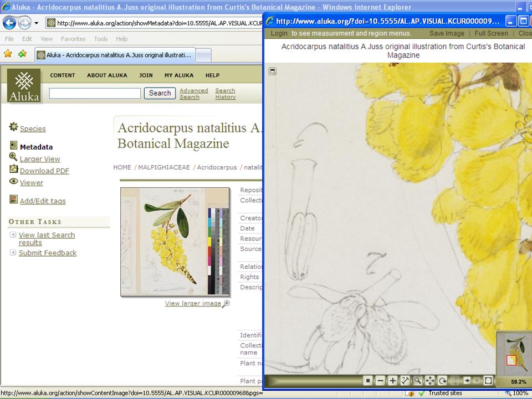Click the Viewer eye icon
This screenshot has width=532, height=399.
point(13,181)
